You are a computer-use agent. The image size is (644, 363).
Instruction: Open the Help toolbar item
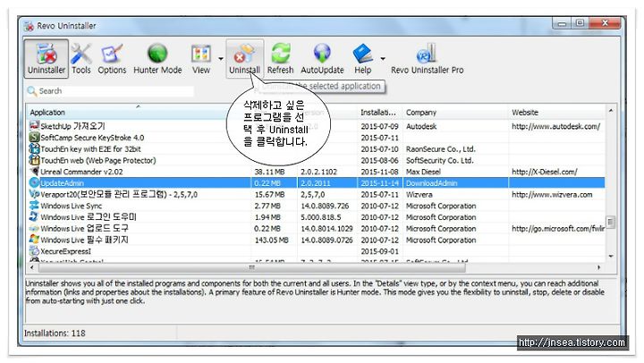pos(362,58)
